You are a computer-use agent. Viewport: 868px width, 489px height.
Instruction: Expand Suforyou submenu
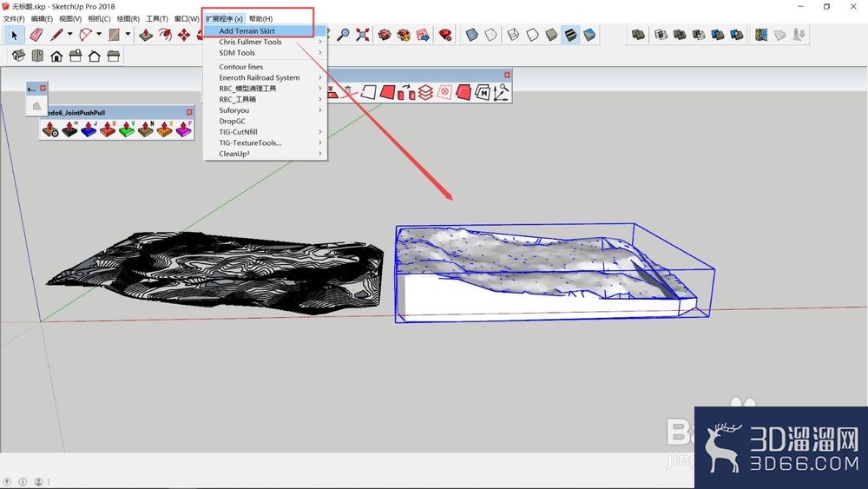coord(265,110)
